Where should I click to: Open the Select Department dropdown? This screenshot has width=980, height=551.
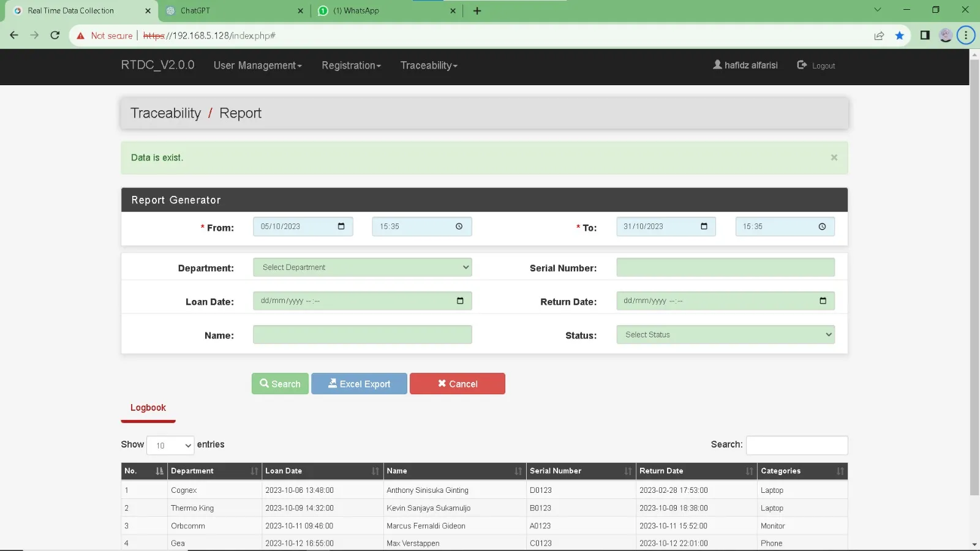coord(362,267)
